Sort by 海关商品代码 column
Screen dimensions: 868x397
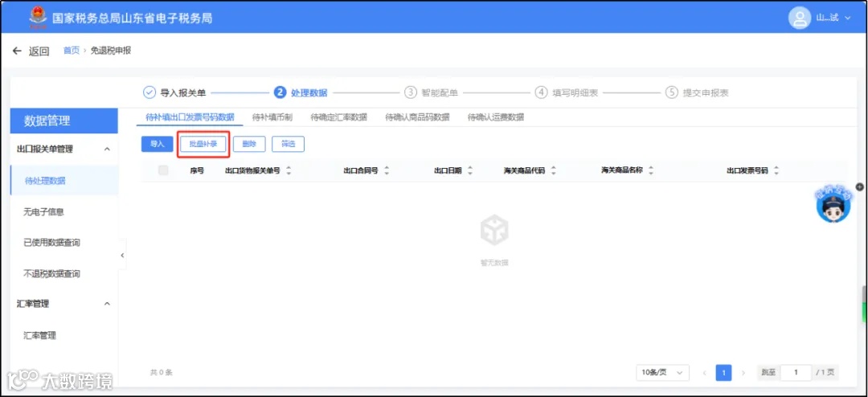click(553, 170)
